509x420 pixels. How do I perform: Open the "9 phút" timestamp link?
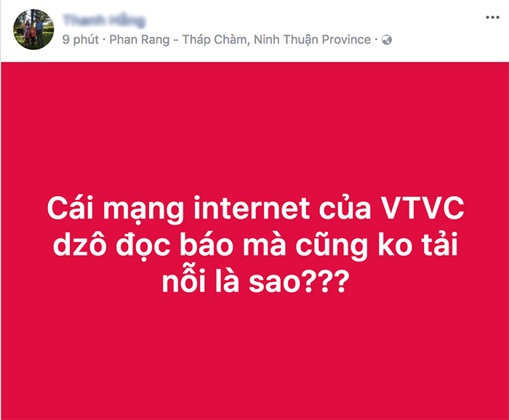[x=81, y=39]
